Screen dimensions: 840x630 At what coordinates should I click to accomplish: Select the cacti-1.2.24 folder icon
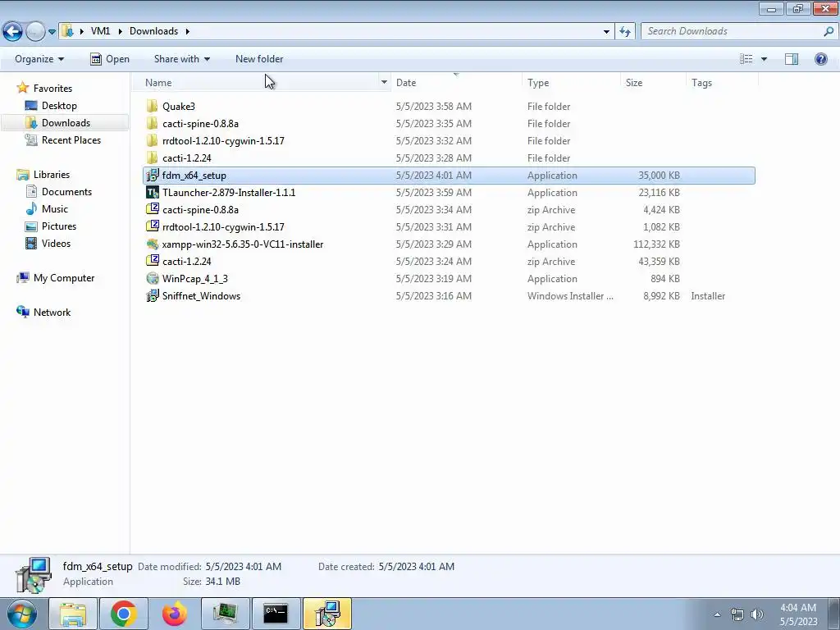(x=153, y=157)
